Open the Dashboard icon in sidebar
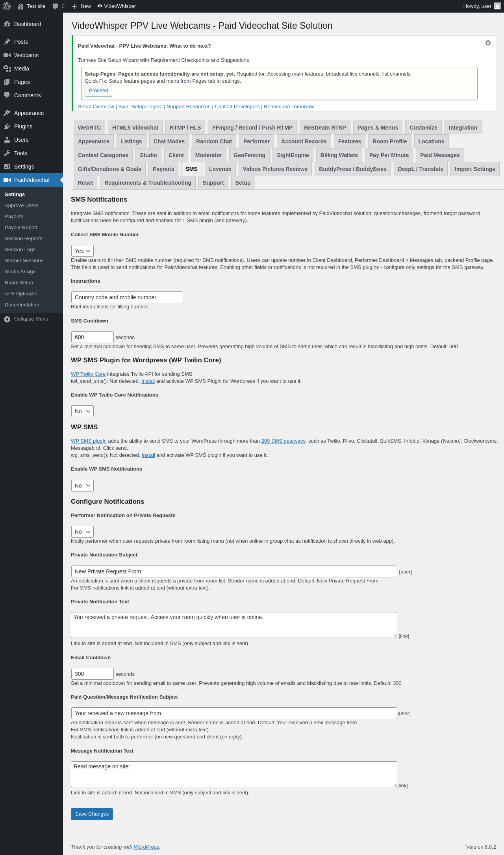Viewport: 504px width, 855px height. (x=7, y=24)
